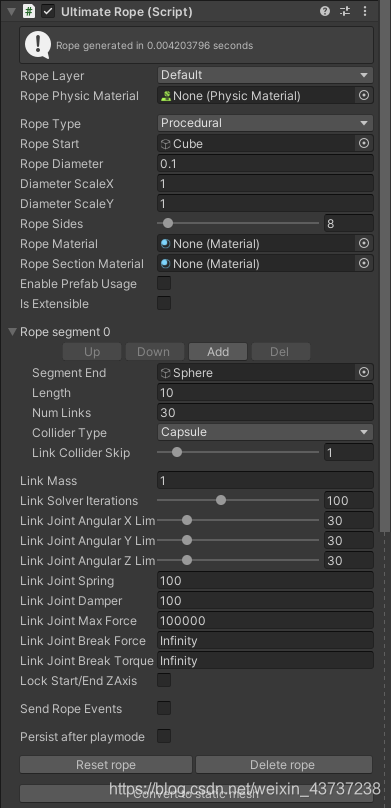Click Link Joint Angular Y Limit slider handle
Viewport: 391px width, 808px height.
click(187, 540)
